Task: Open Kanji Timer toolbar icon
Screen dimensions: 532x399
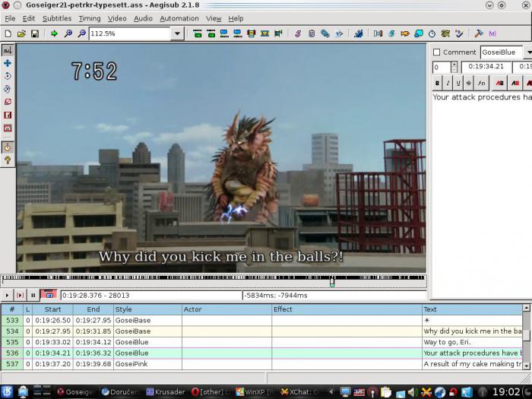Action: point(445,33)
